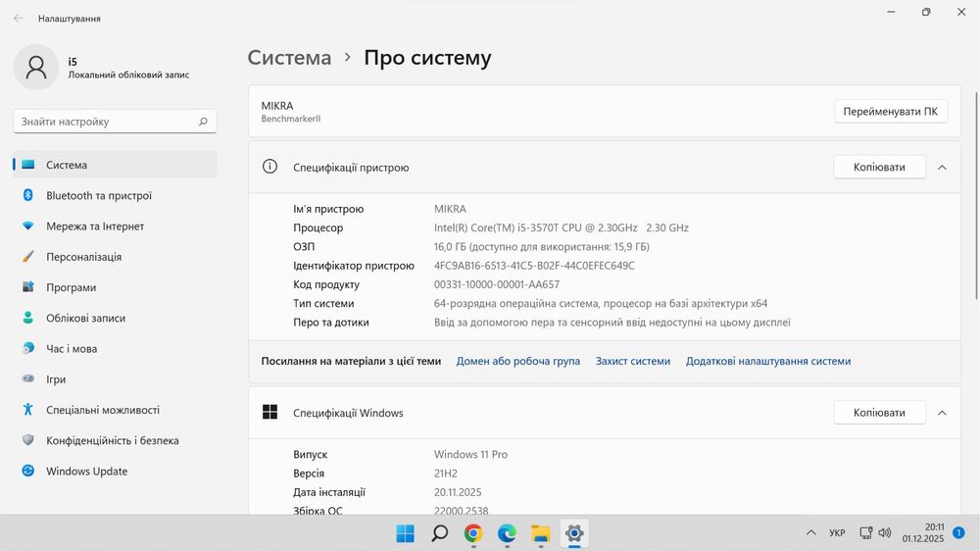Click the info icon beside Специфікації пристрою
This screenshot has width=980, height=551.
tap(269, 167)
